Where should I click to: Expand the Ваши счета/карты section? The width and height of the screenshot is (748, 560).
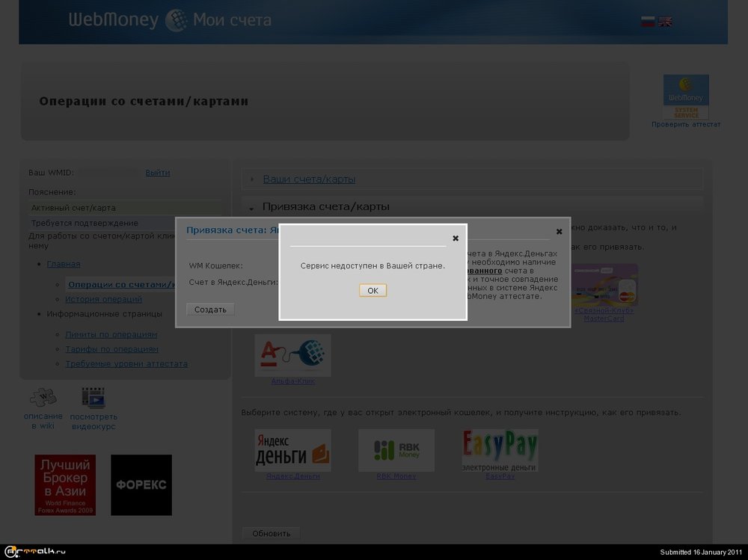(252, 179)
